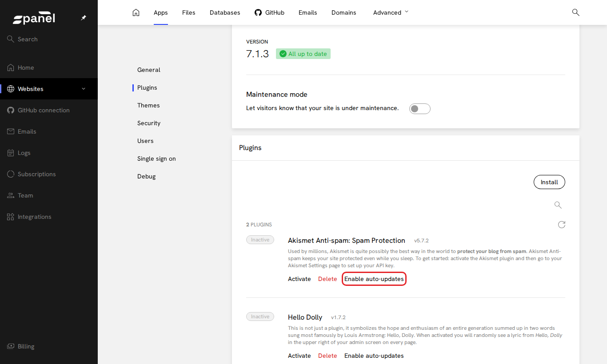This screenshot has width=607, height=364.
Task: Activate the Akismet Anti-spam plugin
Action: click(x=300, y=279)
